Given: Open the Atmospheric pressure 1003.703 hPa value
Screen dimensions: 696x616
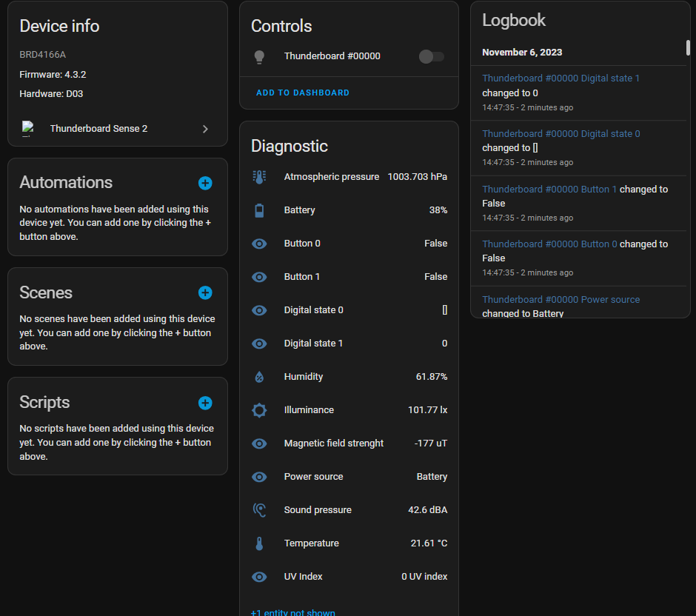Looking at the screenshot, I should click(418, 177).
